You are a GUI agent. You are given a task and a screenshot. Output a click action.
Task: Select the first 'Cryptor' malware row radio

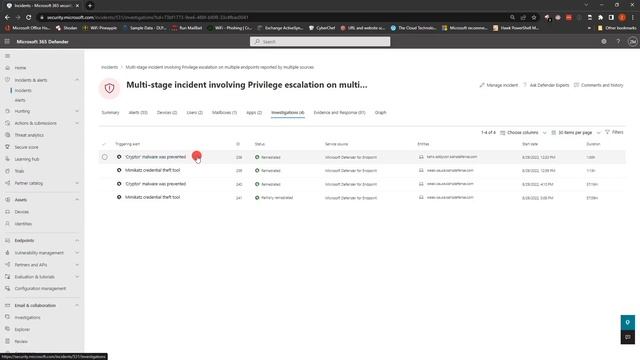coord(105,157)
